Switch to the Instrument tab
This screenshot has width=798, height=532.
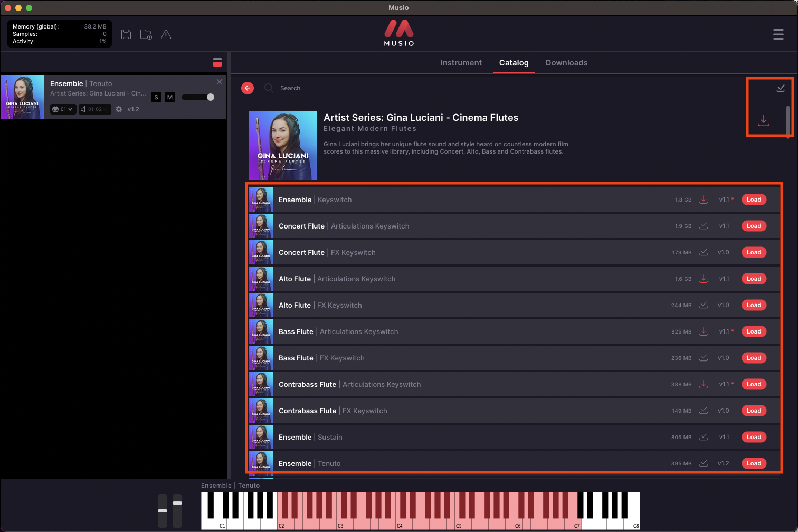461,63
